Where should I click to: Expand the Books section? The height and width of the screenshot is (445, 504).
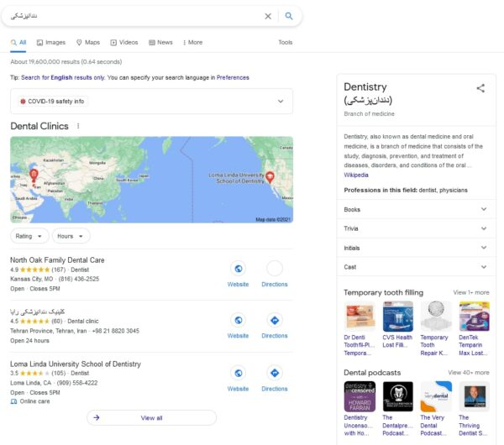pyautogui.click(x=417, y=209)
